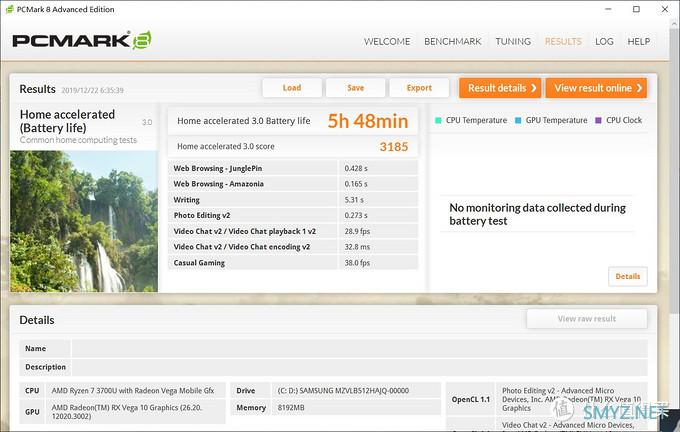Click the View raw result button
This screenshot has width=680, height=432.
point(587,319)
